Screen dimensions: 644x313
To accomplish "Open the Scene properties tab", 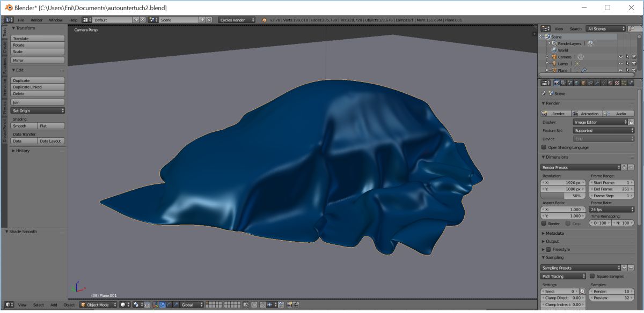I will [x=569, y=83].
